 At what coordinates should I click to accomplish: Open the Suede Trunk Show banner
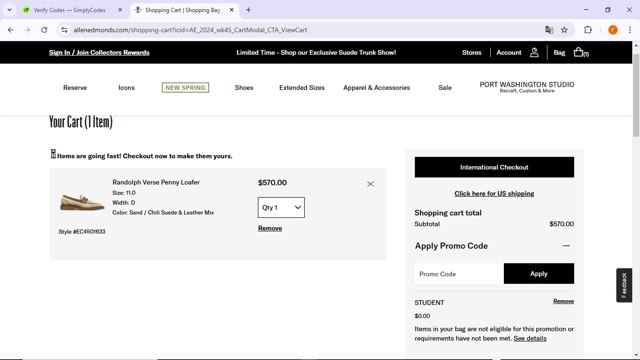pos(316,52)
